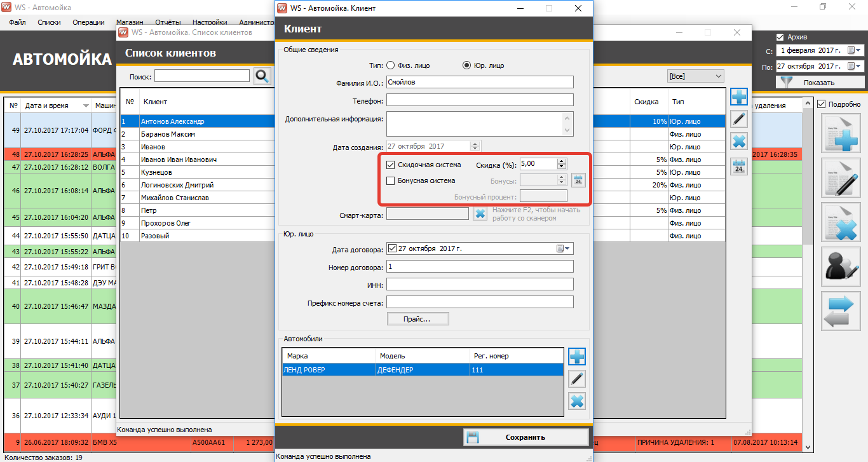The image size is (868, 462).
Task: Add a new car with the blue plus icon
Action: [x=577, y=357]
